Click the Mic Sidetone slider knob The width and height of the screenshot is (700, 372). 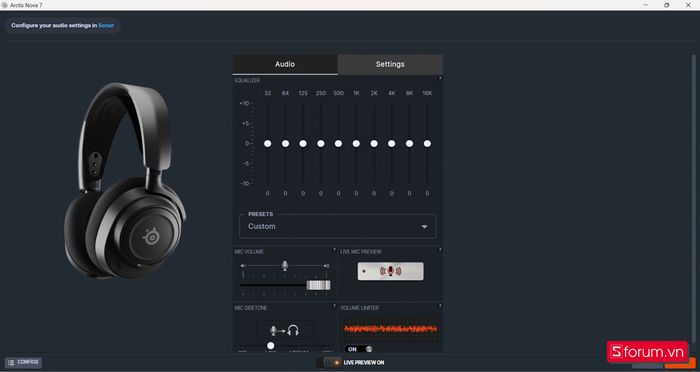tap(271, 346)
